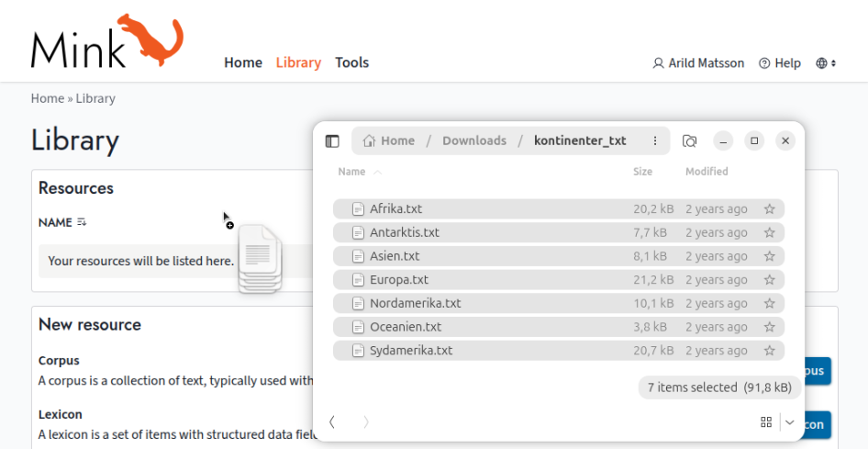Click Afrika.txt document icon
Viewport: 868px width, 449px height.
(x=358, y=208)
